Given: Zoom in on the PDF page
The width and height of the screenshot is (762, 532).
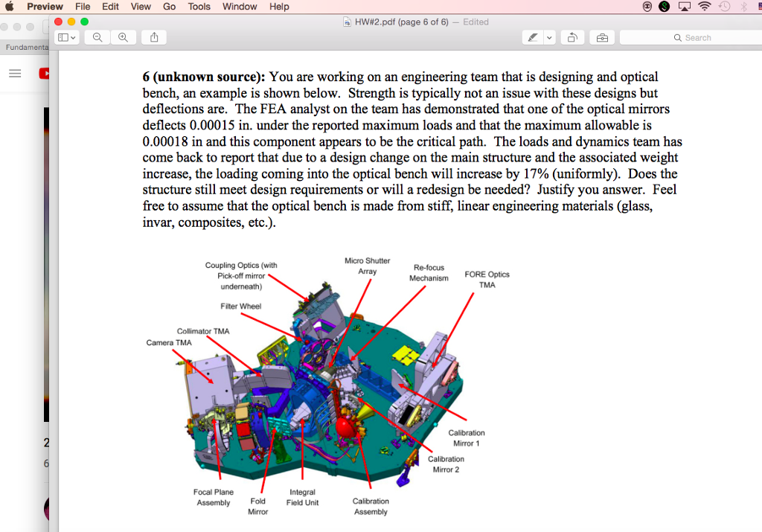Looking at the screenshot, I should (x=124, y=37).
